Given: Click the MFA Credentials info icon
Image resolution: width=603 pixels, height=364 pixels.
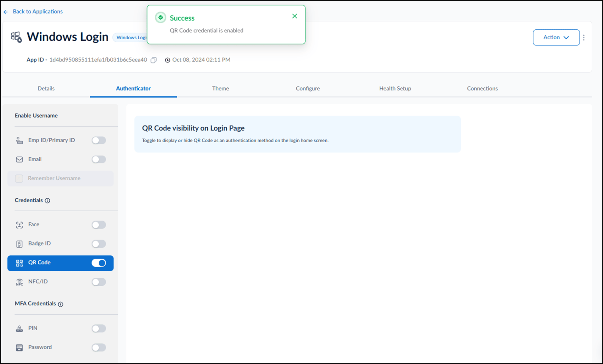Looking at the screenshot, I should pyautogui.click(x=61, y=304).
